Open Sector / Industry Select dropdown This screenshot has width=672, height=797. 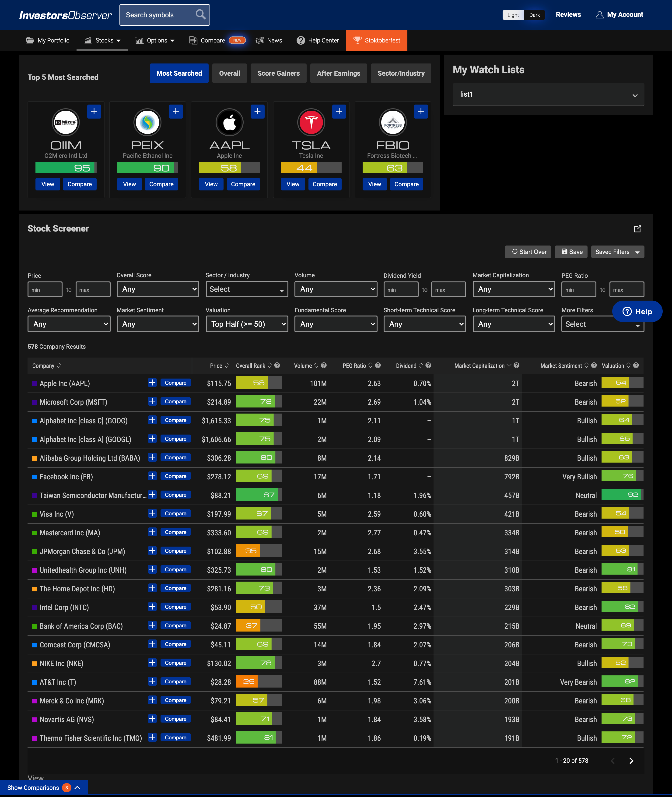[x=246, y=289]
